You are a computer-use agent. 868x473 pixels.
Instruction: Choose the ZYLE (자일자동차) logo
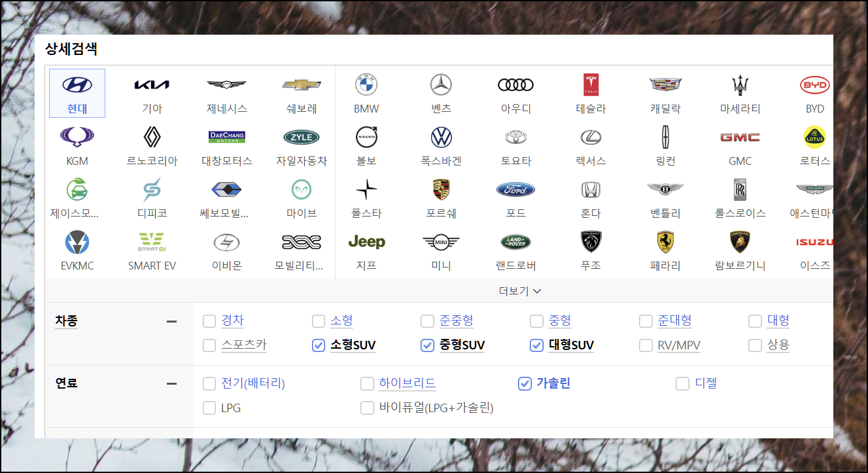pyautogui.click(x=302, y=137)
